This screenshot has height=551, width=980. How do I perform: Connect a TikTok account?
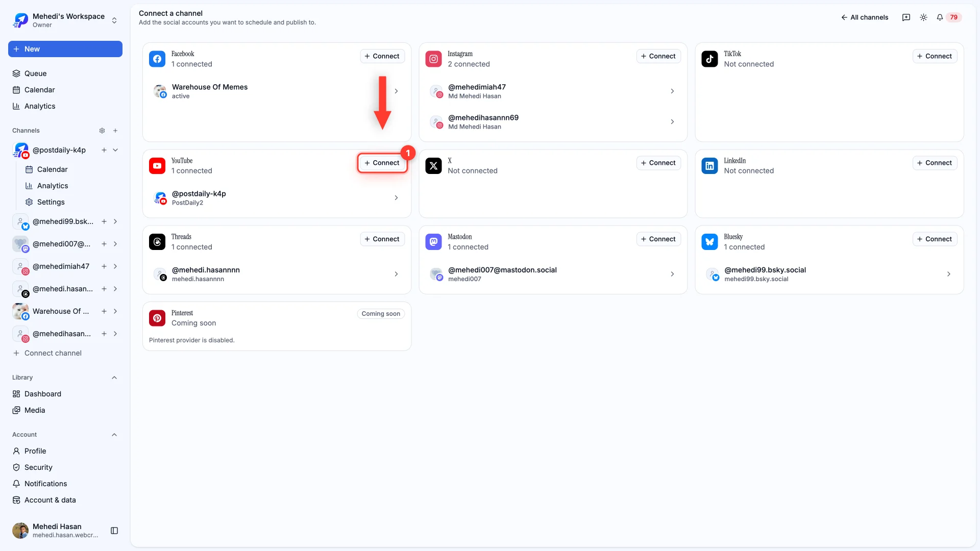tap(935, 56)
